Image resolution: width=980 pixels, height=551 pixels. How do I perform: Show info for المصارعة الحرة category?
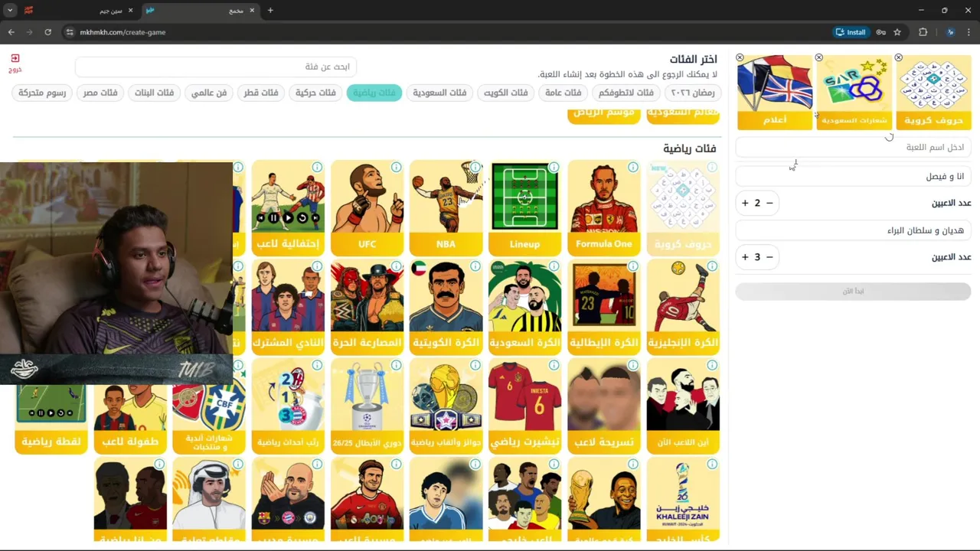397,266
